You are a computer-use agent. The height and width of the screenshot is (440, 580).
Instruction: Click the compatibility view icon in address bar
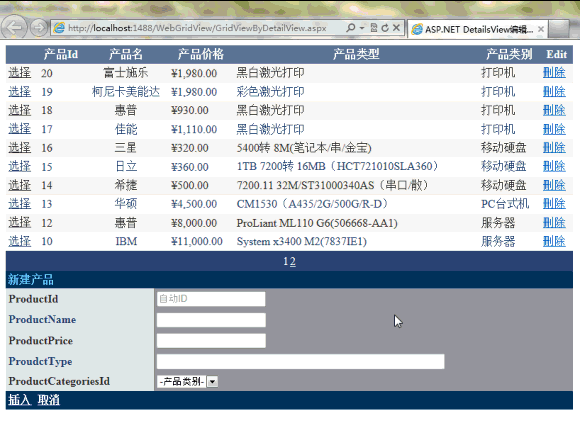pyautogui.click(x=374, y=28)
